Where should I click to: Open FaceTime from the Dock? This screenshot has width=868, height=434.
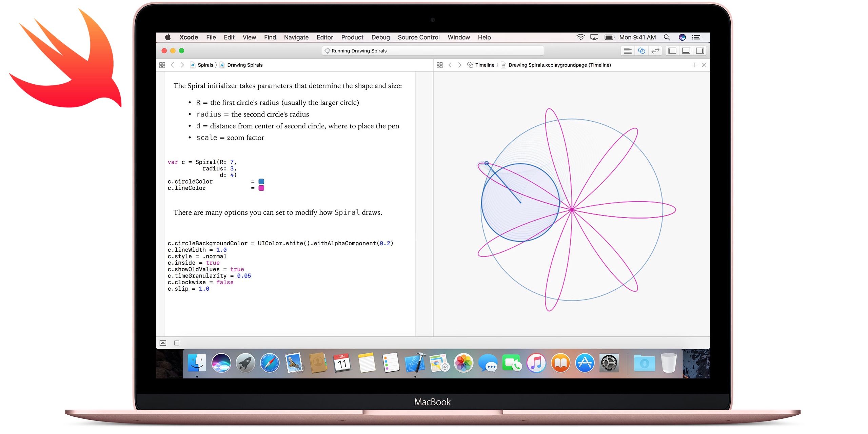click(x=512, y=363)
